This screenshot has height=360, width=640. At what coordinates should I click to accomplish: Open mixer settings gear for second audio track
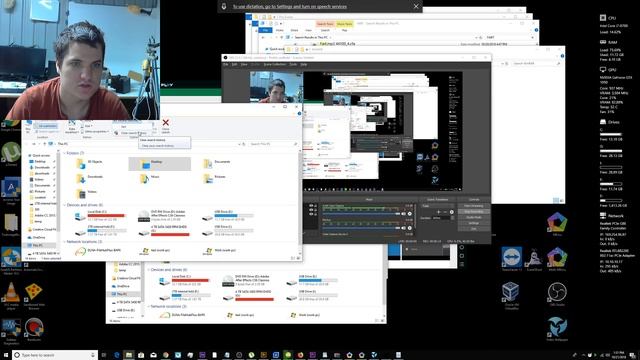tap(410, 228)
